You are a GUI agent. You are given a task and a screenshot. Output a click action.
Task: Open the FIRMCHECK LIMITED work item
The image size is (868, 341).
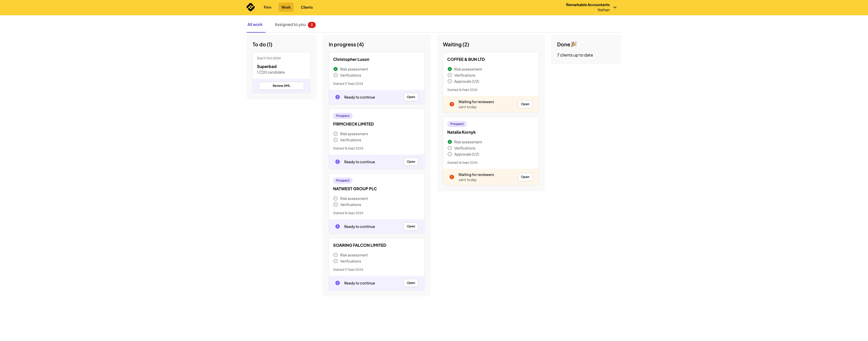point(411,161)
